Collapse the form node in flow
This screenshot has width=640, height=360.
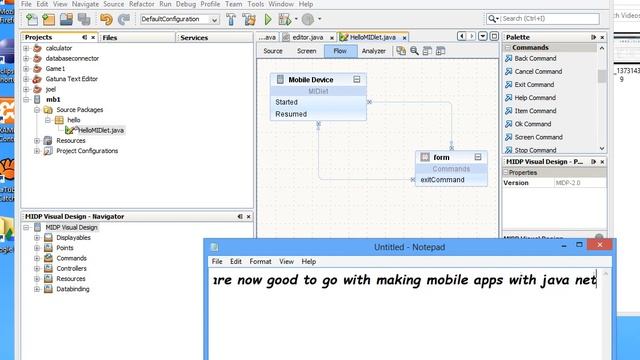(x=478, y=157)
